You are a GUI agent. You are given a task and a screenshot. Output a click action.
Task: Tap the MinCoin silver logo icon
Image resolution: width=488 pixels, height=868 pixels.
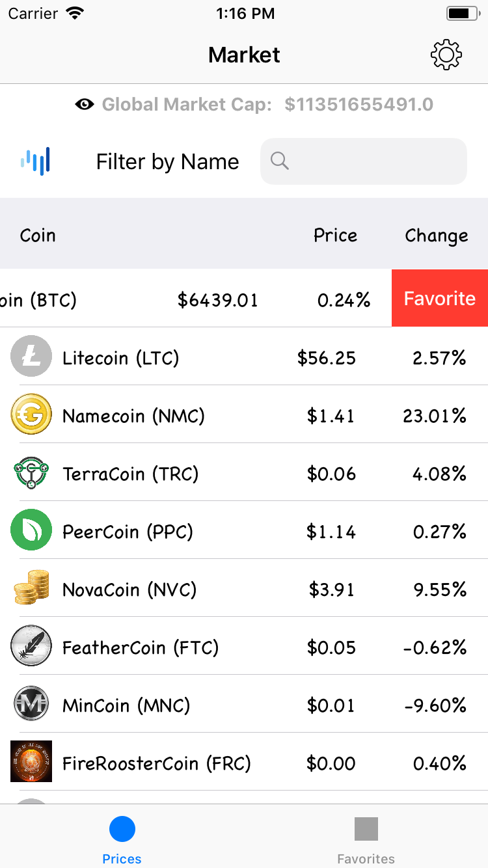pos(31,704)
